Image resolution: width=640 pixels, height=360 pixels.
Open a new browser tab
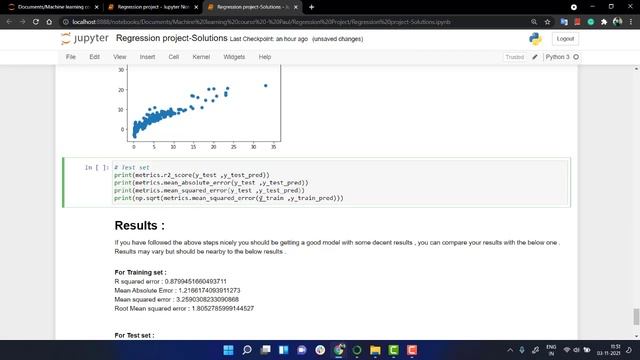pyautogui.click(x=311, y=7)
